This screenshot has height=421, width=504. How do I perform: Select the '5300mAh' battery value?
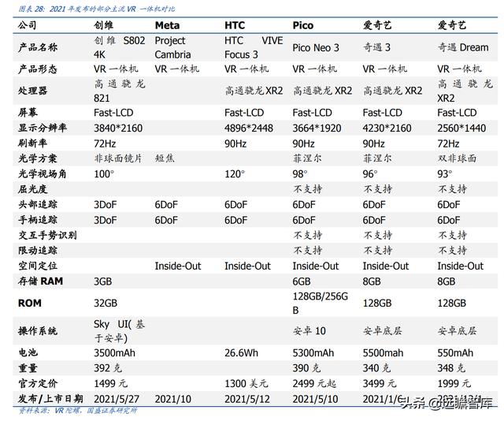click(x=313, y=353)
